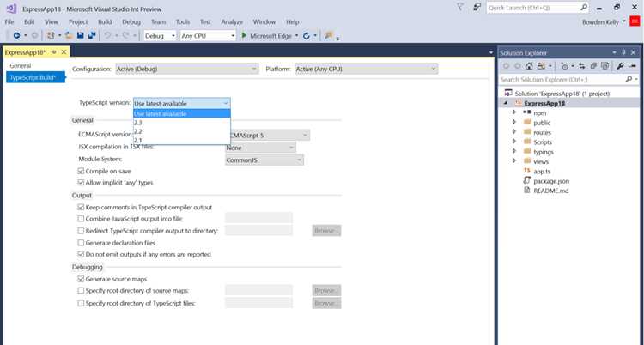This screenshot has height=345, width=644.
Task: Enable Specify root directory of source maps
Action: [x=81, y=290]
